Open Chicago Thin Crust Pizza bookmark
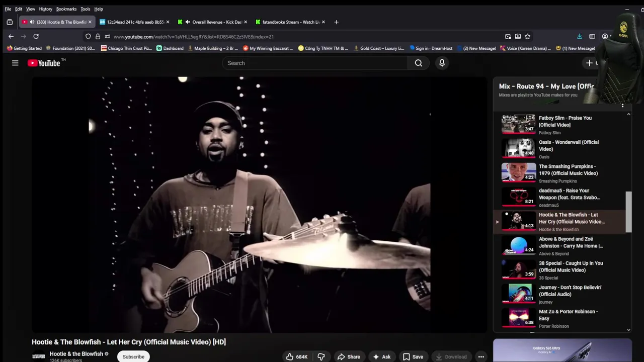The image size is (644, 362). (x=127, y=48)
